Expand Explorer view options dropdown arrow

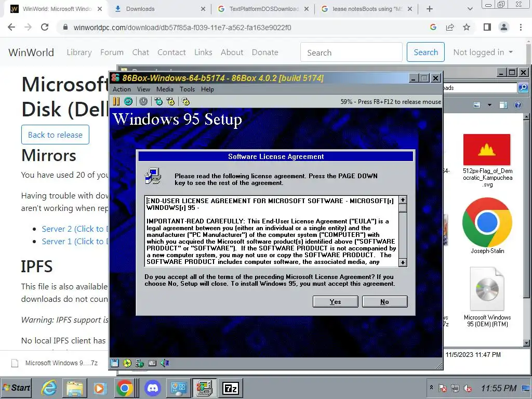click(x=489, y=105)
